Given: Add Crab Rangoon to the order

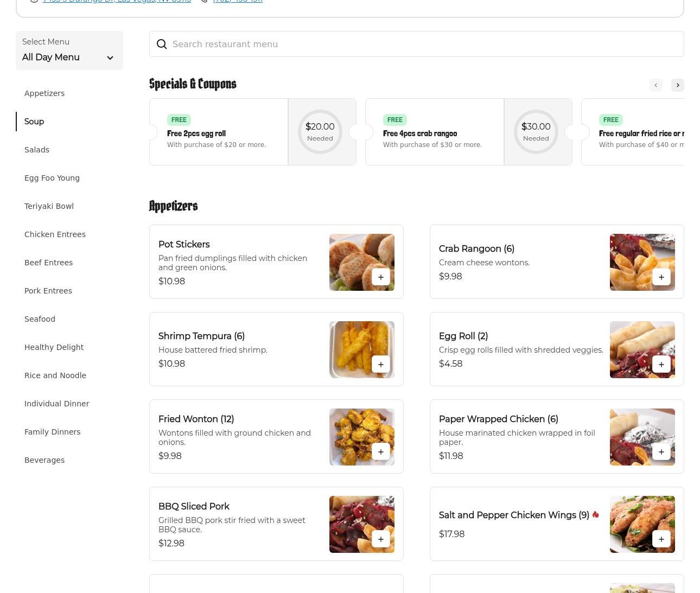Looking at the screenshot, I should coord(661,277).
